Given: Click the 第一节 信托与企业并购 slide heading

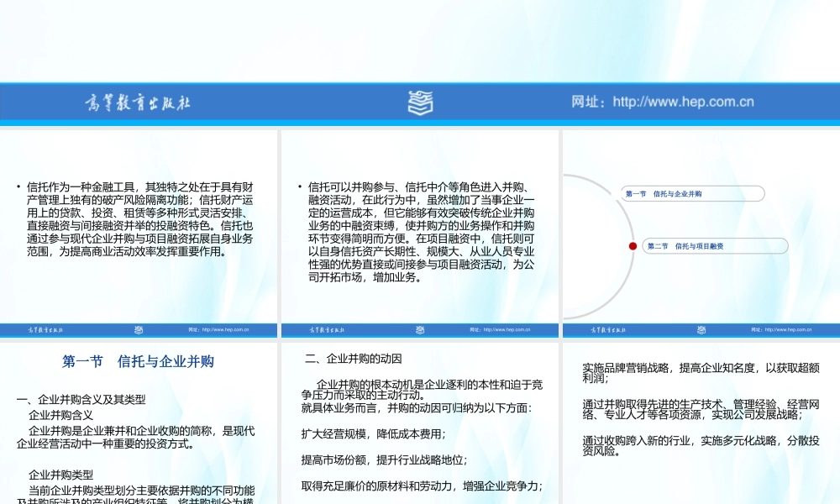Looking at the screenshot, I should (139, 360).
